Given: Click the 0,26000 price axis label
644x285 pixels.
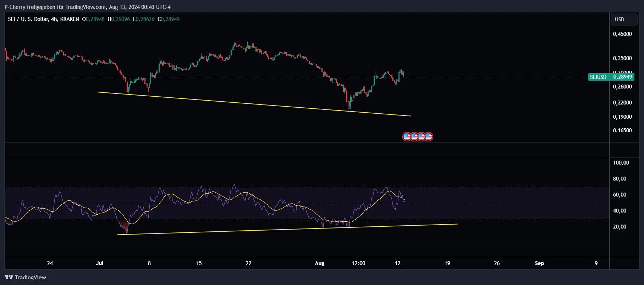Looking at the screenshot, I should click(x=622, y=87).
